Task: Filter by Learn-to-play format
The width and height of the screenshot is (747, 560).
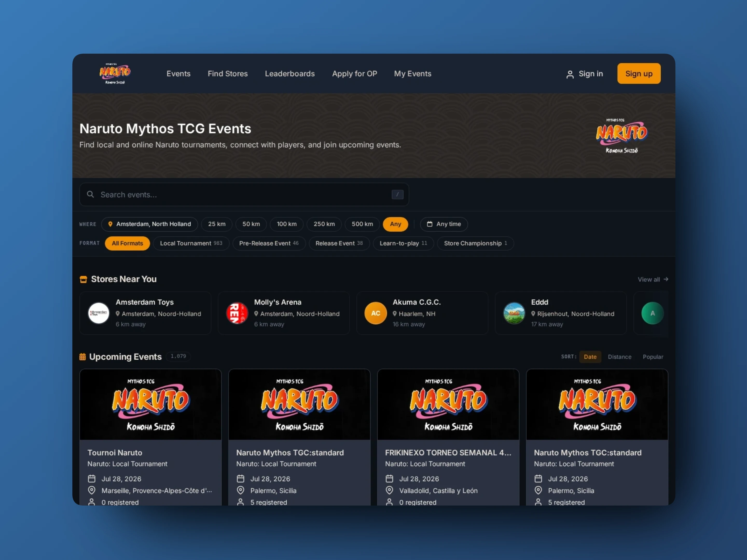Action: pyautogui.click(x=403, y=243)
